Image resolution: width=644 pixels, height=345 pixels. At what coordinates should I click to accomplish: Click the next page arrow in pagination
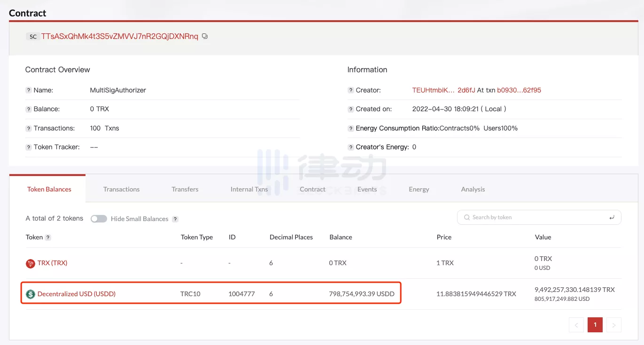(614, 325)
